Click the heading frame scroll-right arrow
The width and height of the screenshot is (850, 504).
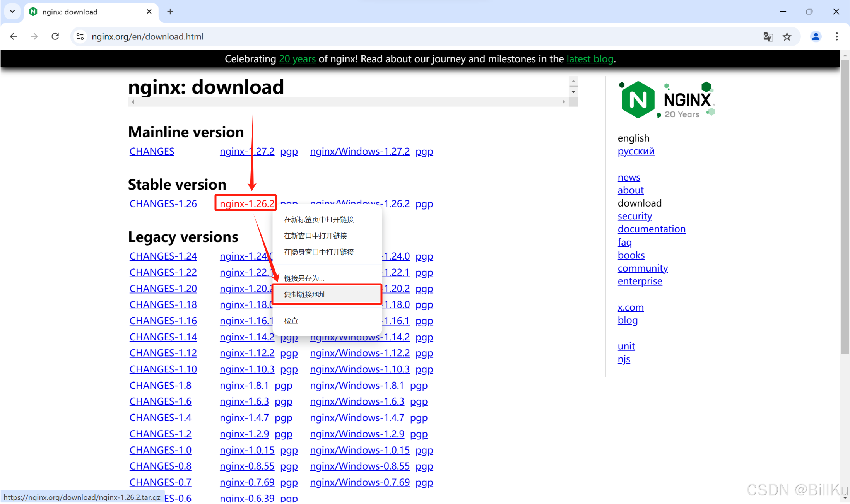tap(564, 102)
